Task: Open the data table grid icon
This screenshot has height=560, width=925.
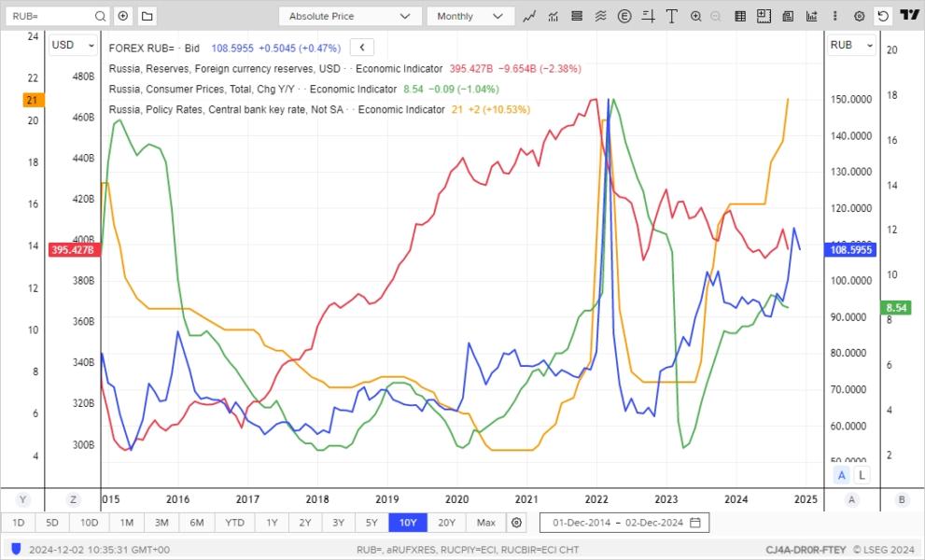Action: [740, 16]
